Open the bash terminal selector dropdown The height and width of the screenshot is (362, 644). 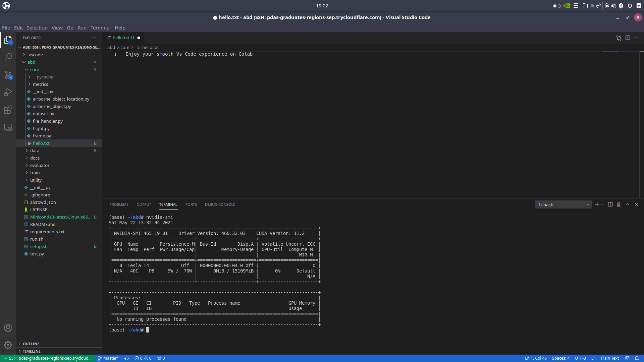click(563, 204)
